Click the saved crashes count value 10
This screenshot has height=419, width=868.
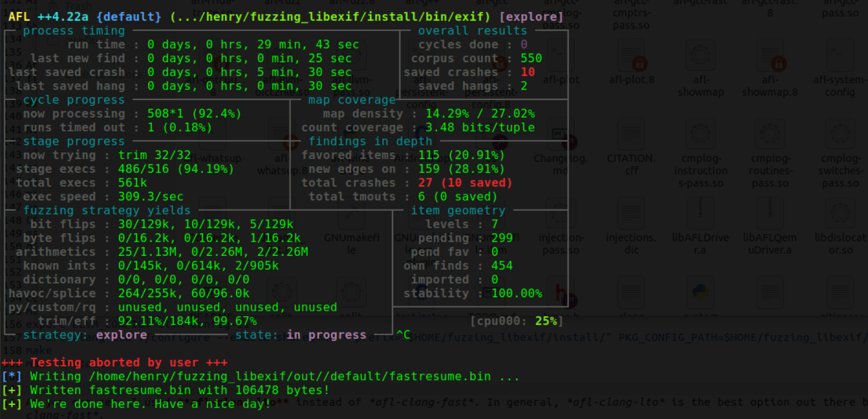[x=528, y=72]
